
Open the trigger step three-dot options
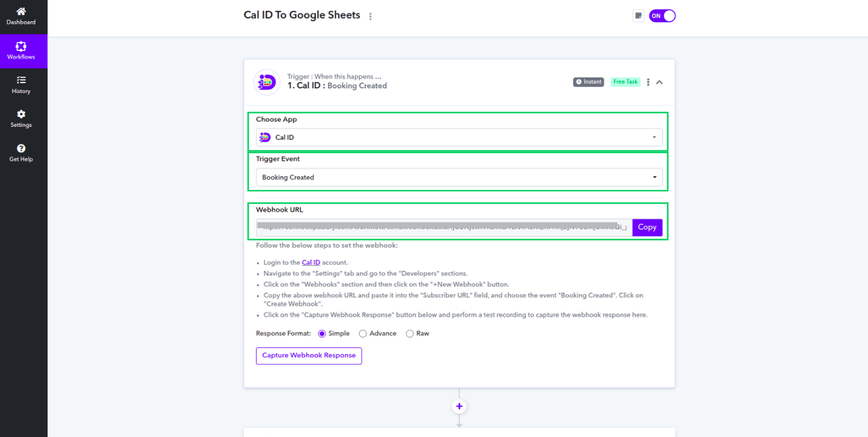point(648,82)
